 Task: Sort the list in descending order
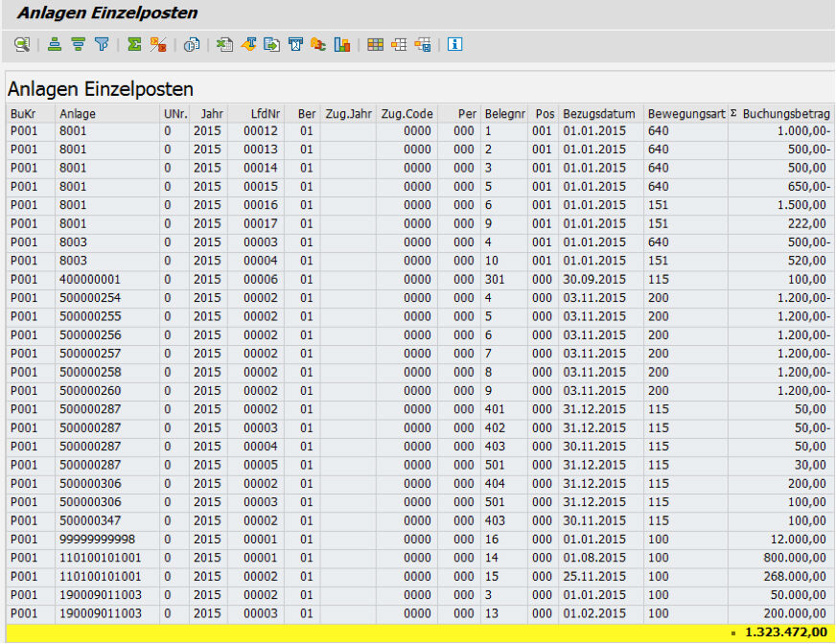[x=79, y=44]
